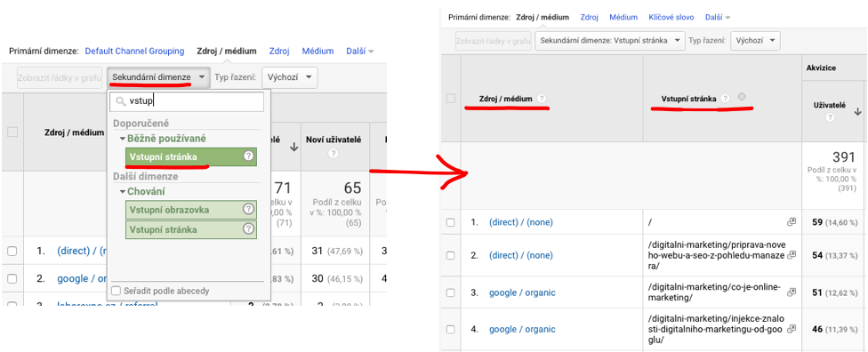This screenshot has width=868, height=352.
Task: Click the value 46 (11,39 %) cell
Action: click(835, 329)
